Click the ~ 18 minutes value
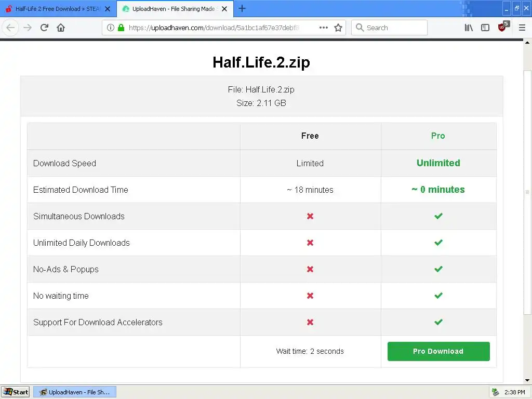 (x=310, y=190)
